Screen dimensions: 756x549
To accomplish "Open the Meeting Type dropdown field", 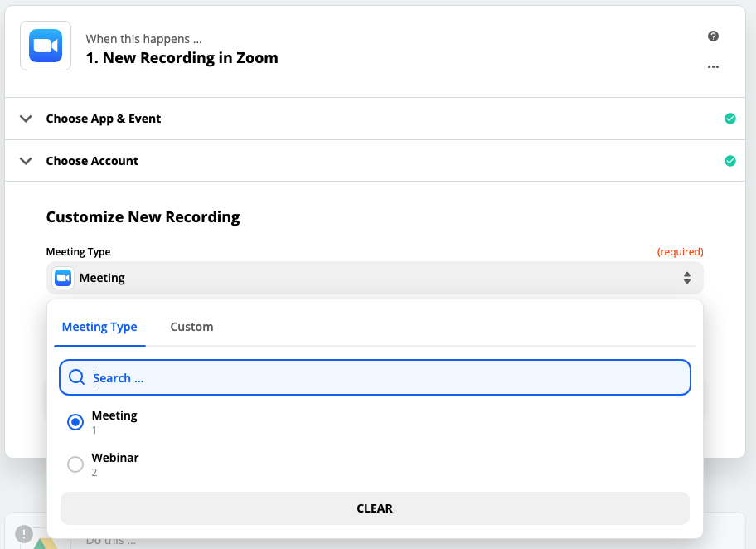I will pyautogui.click(x=375, y=278).
